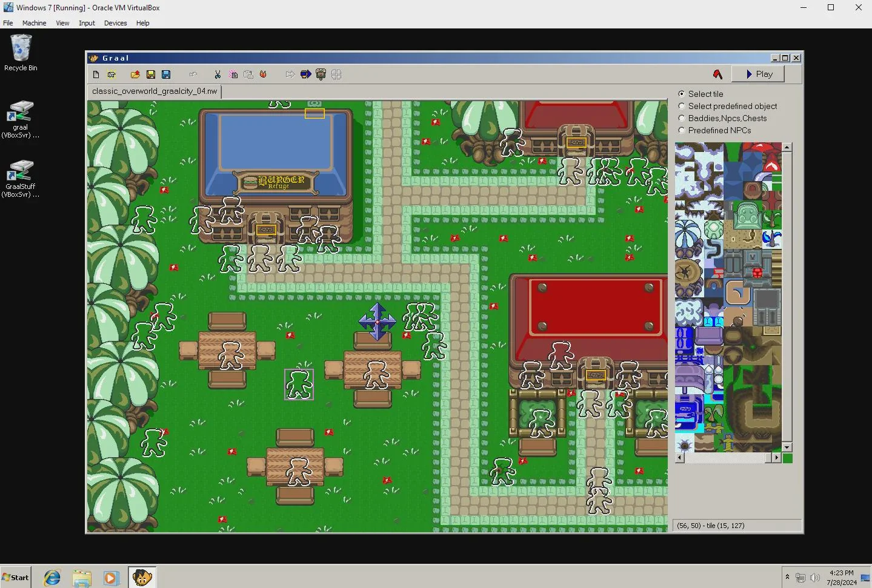Click the character face toolbar icon
This screenshot has width=872, height=588.
point(321,74)
